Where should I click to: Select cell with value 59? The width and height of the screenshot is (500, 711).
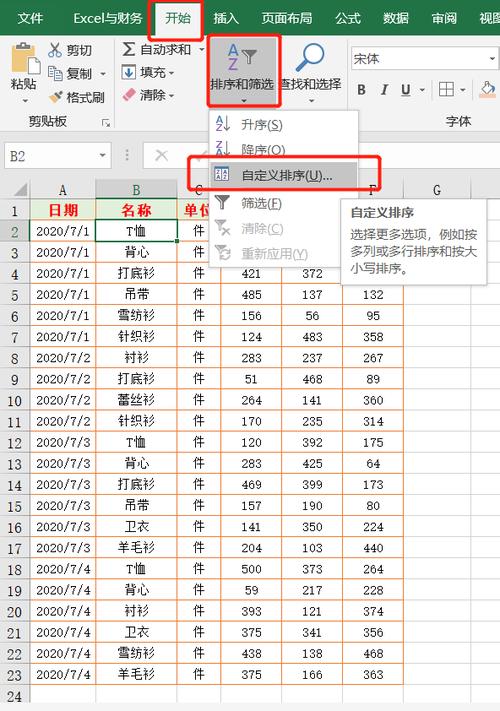tap(251, 590)
